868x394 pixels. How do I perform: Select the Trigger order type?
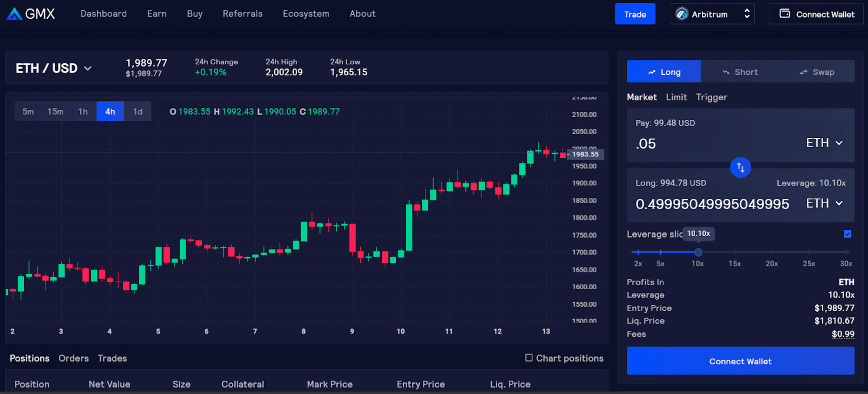coord(711,97)
